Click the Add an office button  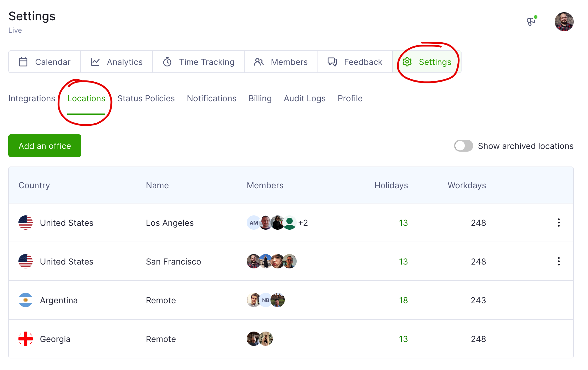pyautogui.click(x=45, y=146)
